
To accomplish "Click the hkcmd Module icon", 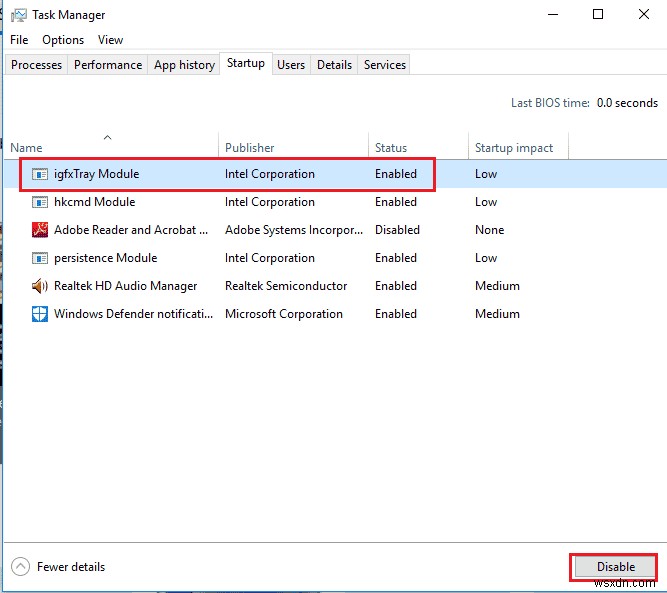I will (x=40, y=202).
